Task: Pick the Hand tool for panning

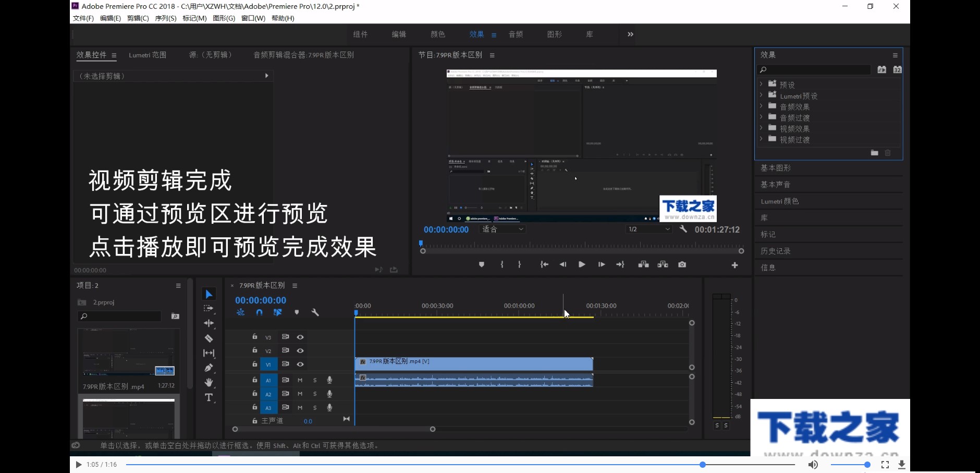Action: point(209,382)
